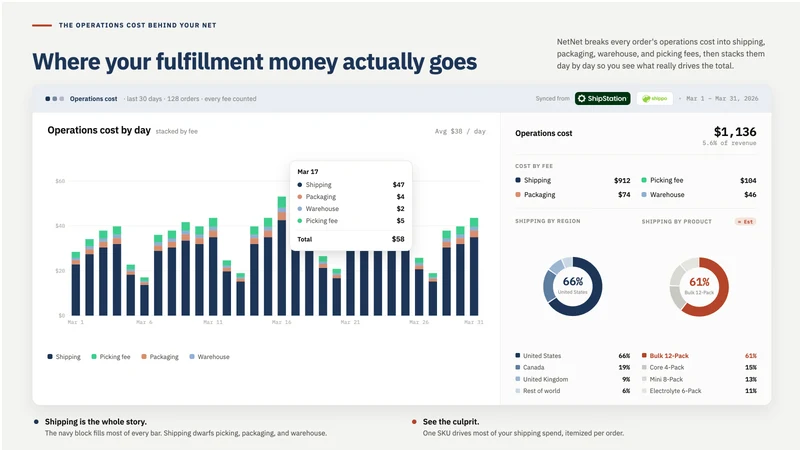Viewport: 800px width, 450px height.
Task: Select United Kingdom 9% region row
Action: pyautogui.click(x=572, y=379)
